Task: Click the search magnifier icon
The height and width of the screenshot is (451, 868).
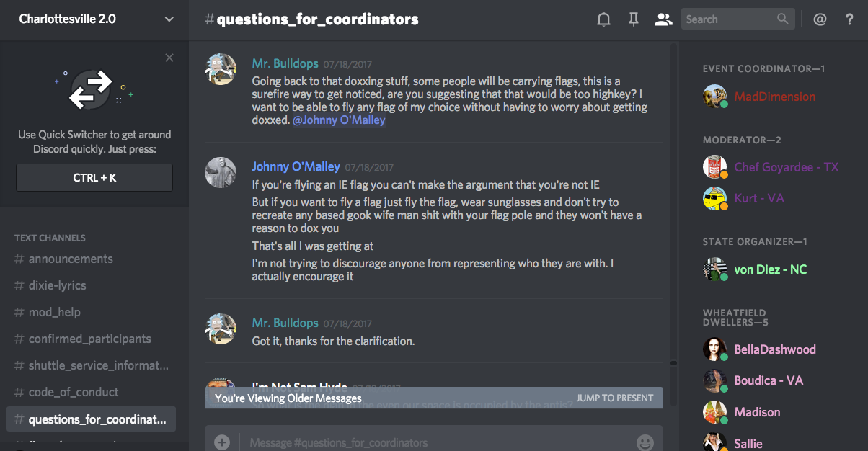Action: (783, 19)
